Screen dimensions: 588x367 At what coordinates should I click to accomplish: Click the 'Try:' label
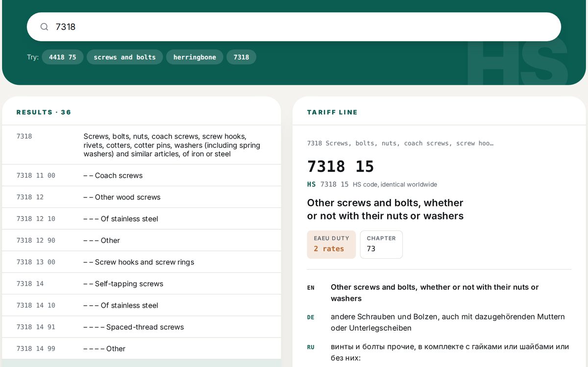click(x=33, y=57)
